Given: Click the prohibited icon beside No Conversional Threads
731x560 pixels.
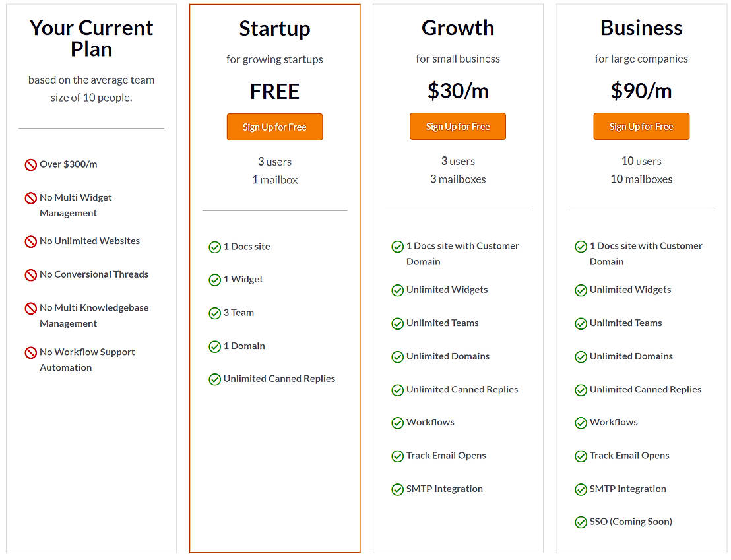Looking at the screenshot, I should coord(30,275).
